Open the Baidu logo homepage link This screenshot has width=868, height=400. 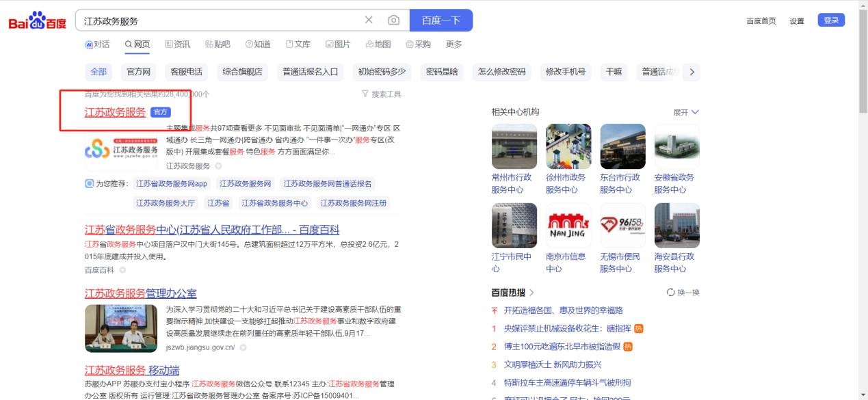coord(37,21)
